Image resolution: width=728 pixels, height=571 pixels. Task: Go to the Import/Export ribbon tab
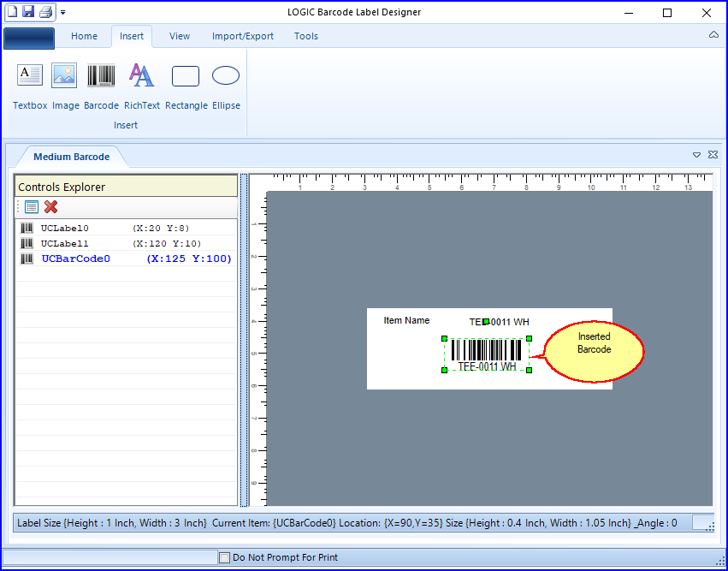(243, 36)
